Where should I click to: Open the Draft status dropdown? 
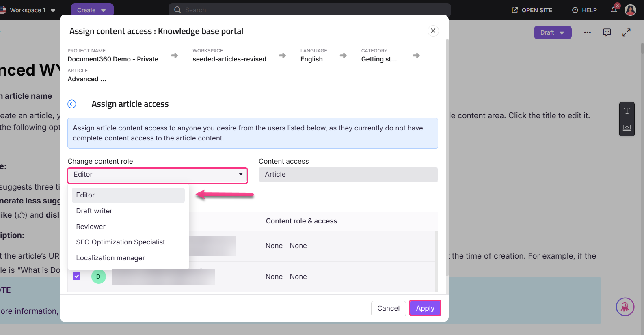coord(553,32)
